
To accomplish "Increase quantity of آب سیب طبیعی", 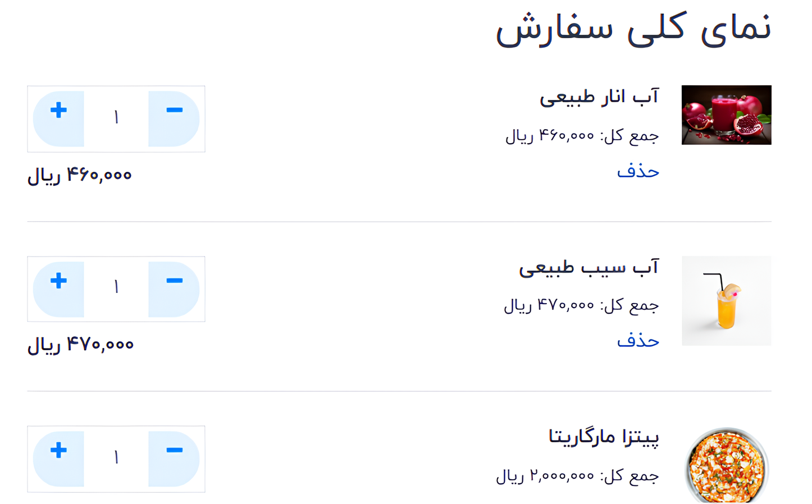I will click(58, 289).
